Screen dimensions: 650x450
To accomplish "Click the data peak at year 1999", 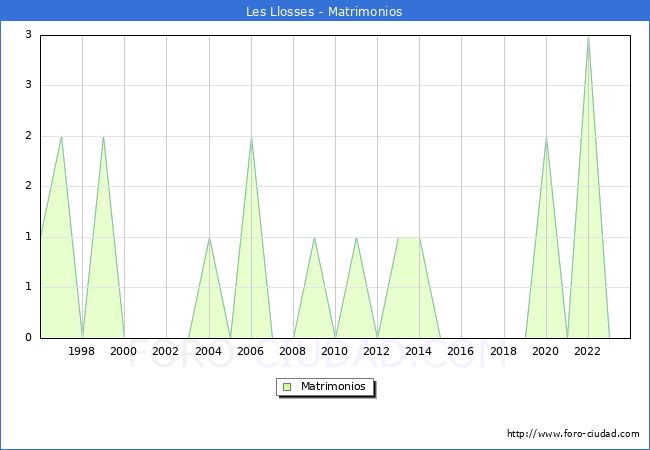I will (x=103, y=137).
